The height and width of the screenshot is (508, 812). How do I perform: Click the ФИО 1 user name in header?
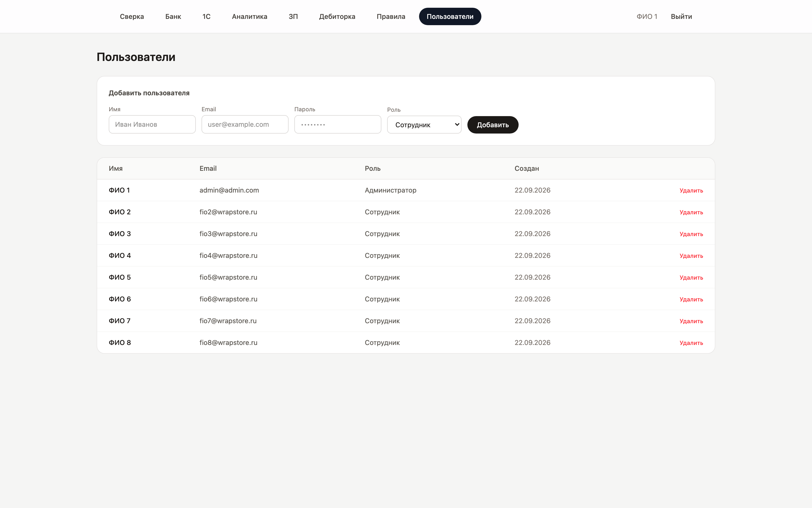tap(647, 16)
